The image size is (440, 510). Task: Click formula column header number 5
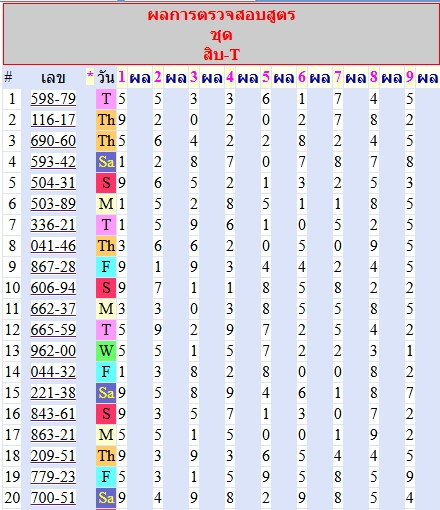[x=266, y=77]
